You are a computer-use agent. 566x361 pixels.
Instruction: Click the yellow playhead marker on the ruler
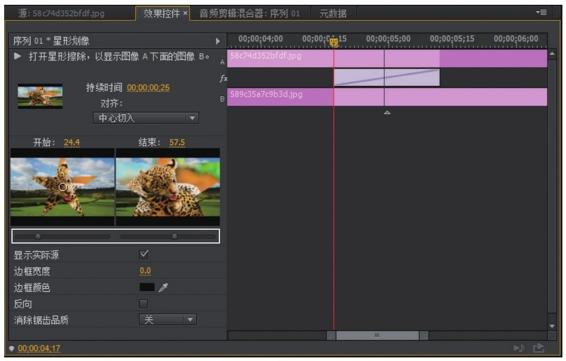click(334, 42)
